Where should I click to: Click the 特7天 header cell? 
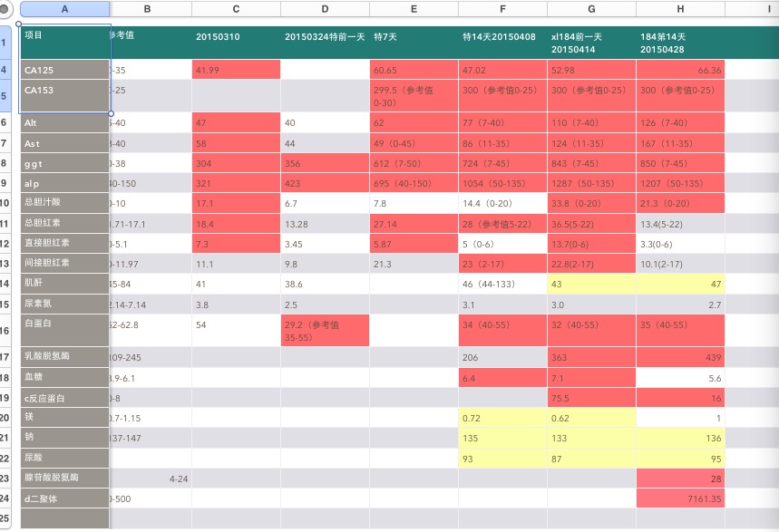tap(414, 43)
